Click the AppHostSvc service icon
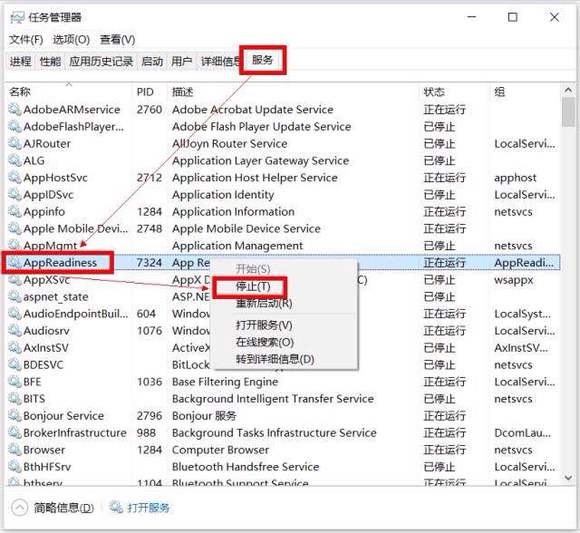 point(15,178)
